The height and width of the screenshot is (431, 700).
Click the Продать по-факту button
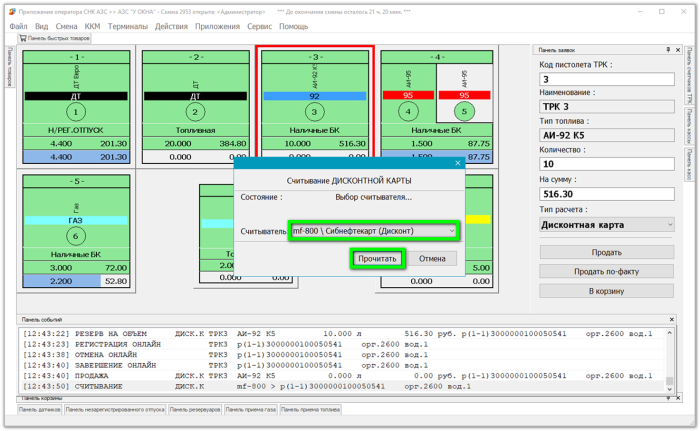pyautogui.click(x=607, y=272)
